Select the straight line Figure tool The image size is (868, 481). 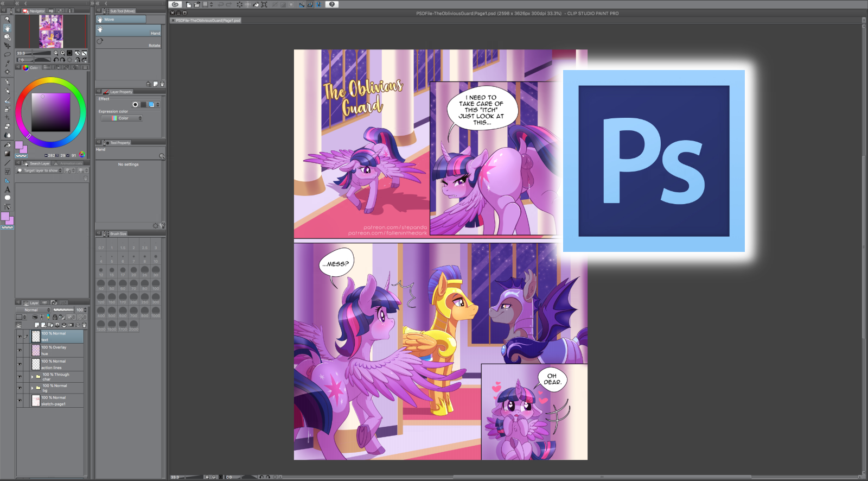[x=7, y=163]
